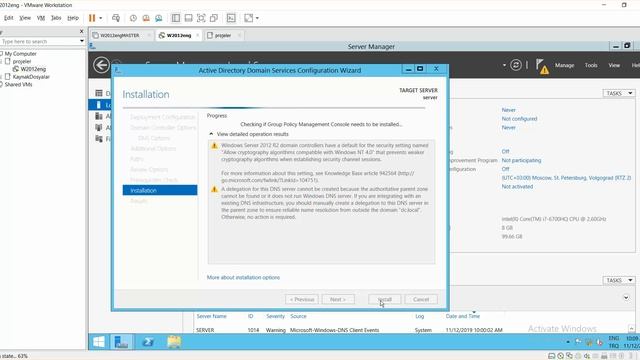Click the thumbnail bar view icon
The image size is (640, 360).
[x=188, y=18]
